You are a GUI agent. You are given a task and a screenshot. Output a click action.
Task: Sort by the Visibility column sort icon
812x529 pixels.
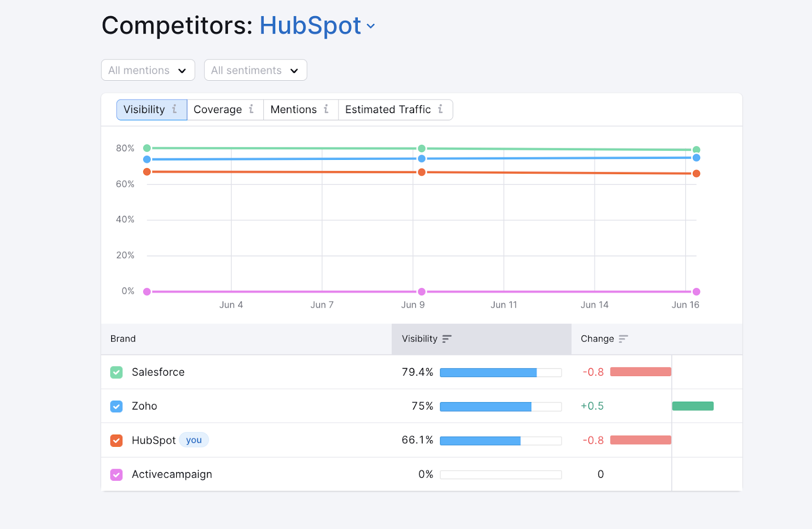(x=447, y=339)
